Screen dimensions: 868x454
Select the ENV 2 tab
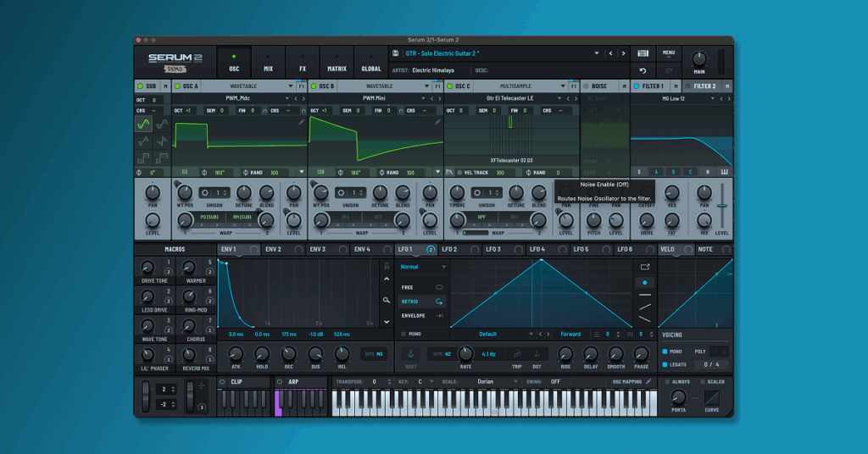(283, 249)
